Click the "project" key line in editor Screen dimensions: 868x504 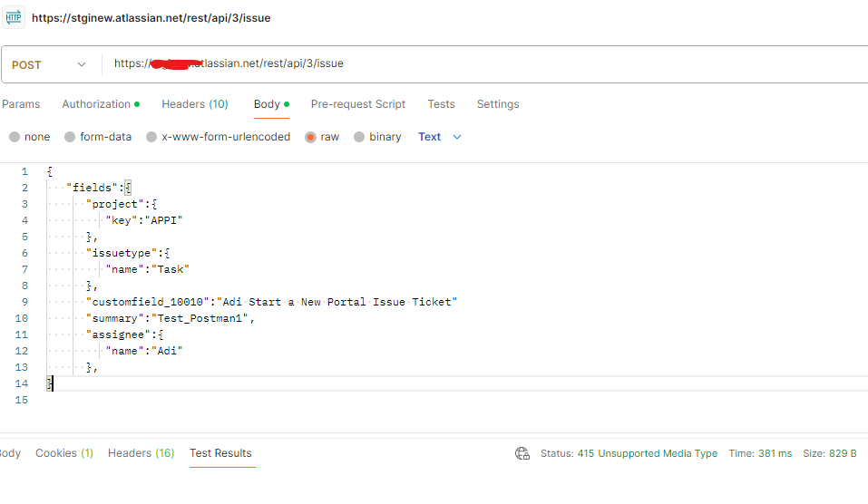coord(122,204)
